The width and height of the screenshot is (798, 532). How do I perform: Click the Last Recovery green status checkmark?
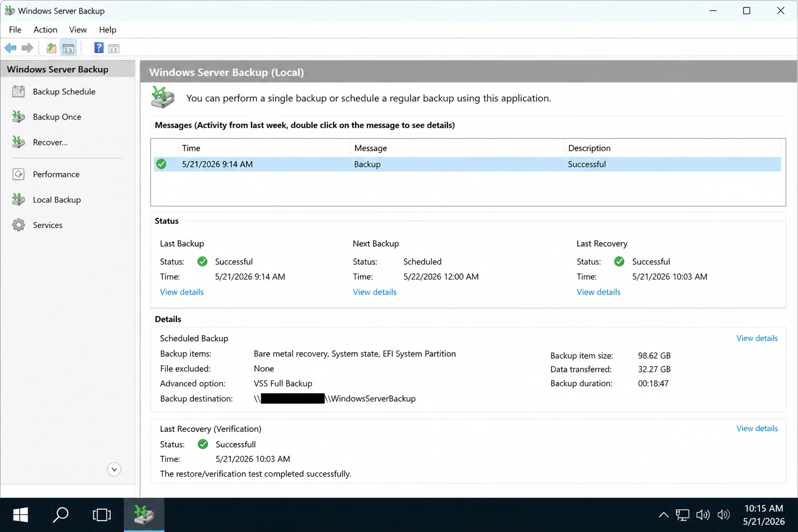click(x=619, y=262)
